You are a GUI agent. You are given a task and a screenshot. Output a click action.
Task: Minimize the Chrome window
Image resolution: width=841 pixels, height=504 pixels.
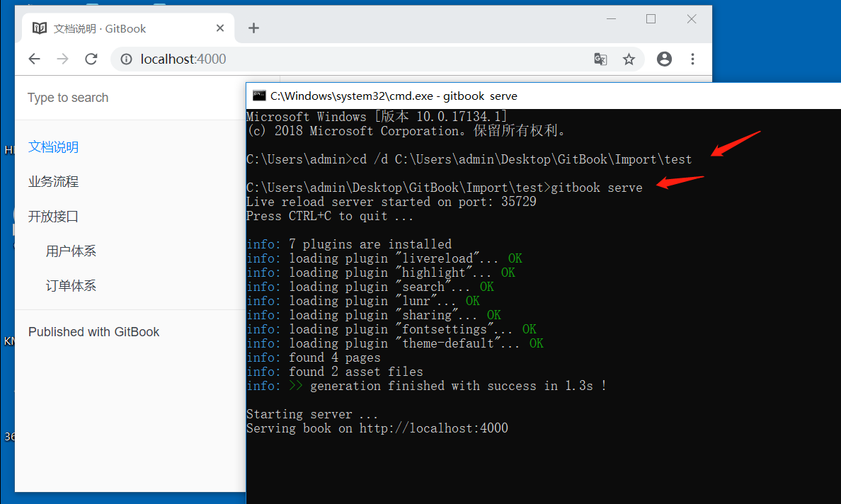(611, 19)
